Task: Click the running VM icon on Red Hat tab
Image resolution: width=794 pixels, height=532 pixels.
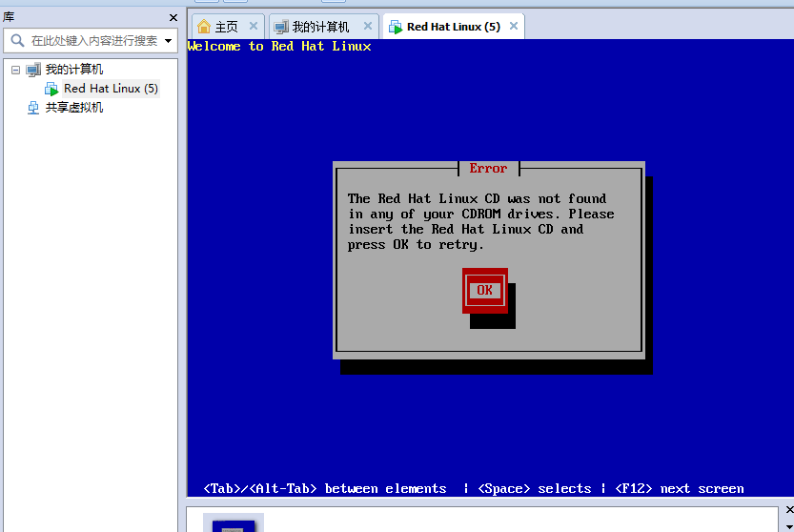Action: (396, 27)
